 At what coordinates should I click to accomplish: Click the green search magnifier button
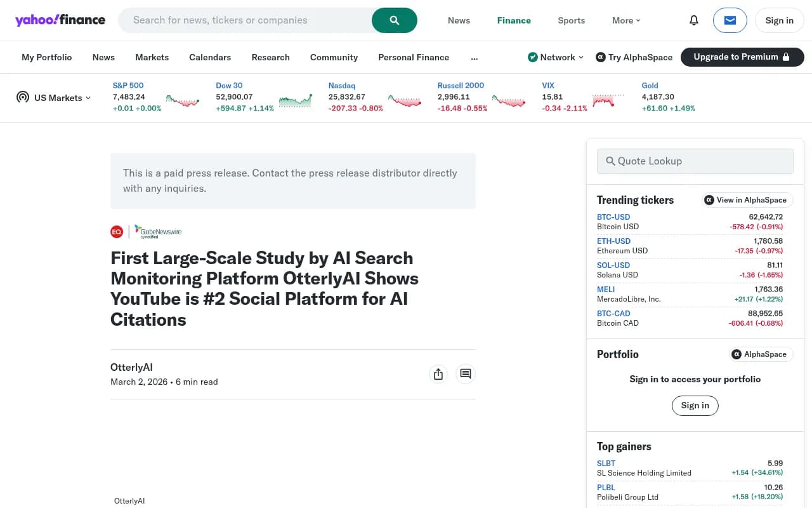click(x=395, y=20)
